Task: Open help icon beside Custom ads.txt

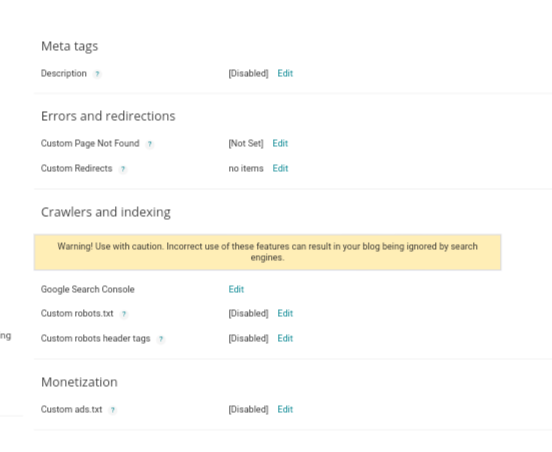Action: point(113,410)
